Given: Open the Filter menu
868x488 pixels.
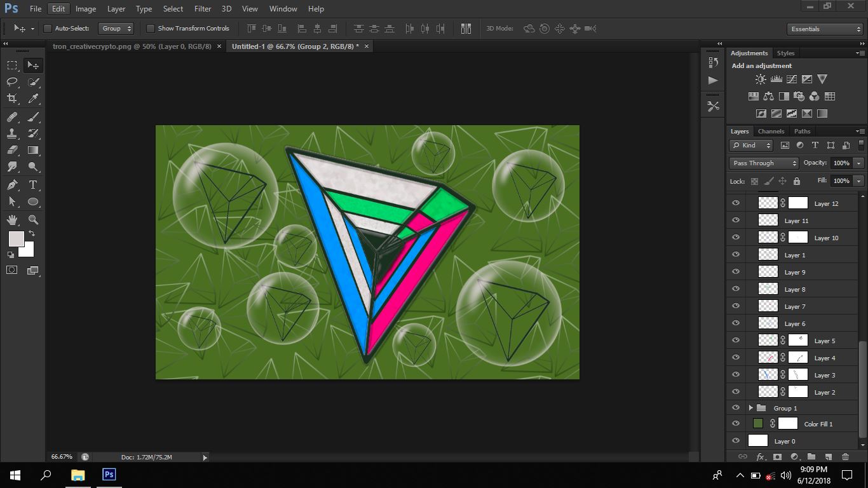Looking at the screenshot, I should coord(203,9).
